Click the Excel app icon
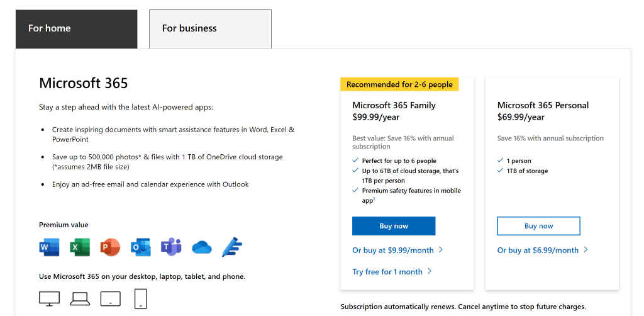 80,247
